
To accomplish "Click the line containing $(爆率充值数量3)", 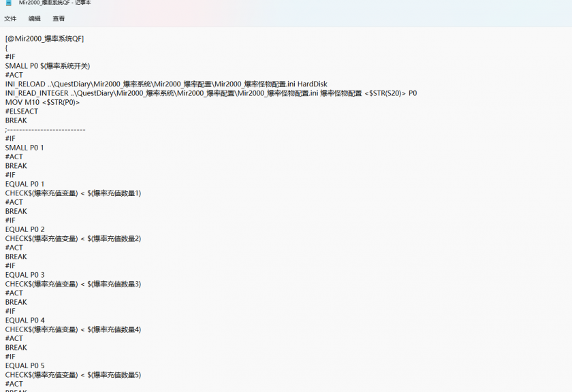I will pos(73,284).
